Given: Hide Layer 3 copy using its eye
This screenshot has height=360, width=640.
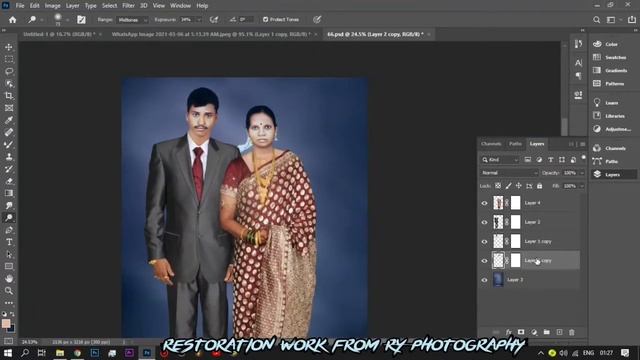Looking at the screenshot, I should 484,242.
